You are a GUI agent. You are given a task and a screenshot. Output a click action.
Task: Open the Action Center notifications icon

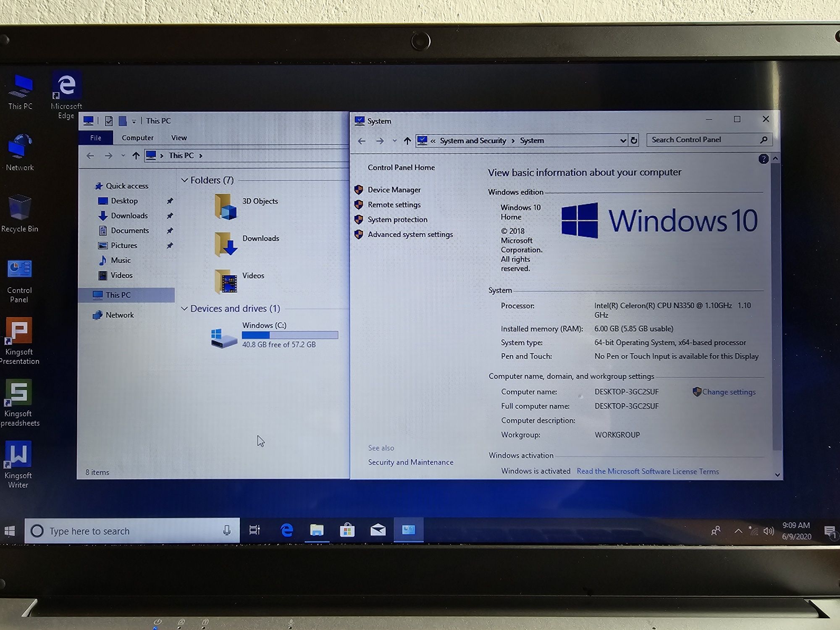coord(830,532)
